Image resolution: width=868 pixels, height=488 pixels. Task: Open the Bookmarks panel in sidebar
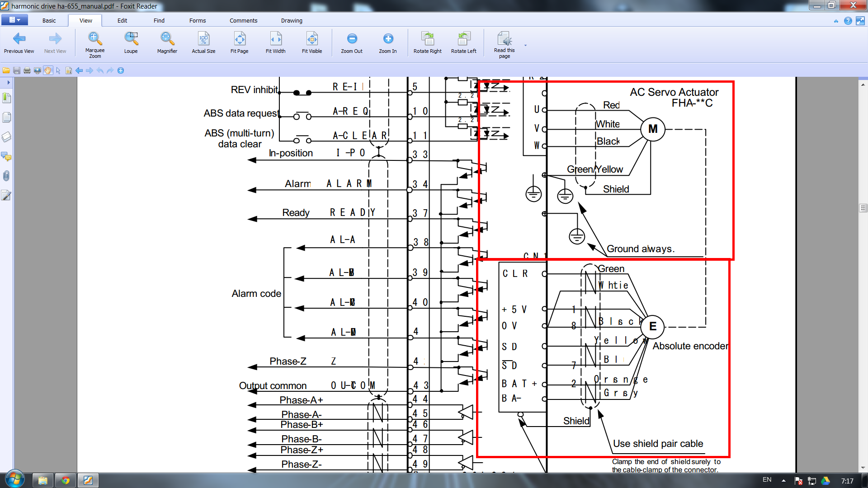tap(6, 98)
